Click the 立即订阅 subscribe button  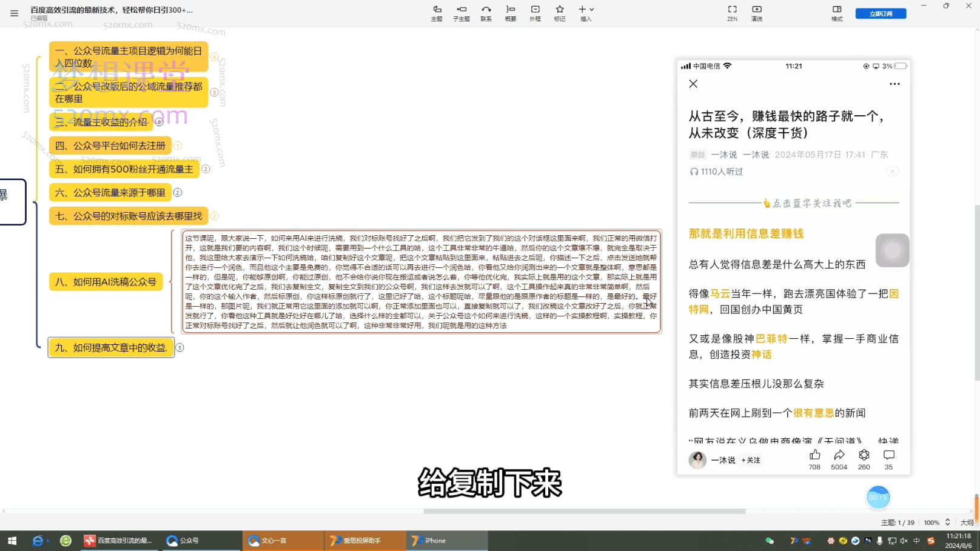(881, 12)
